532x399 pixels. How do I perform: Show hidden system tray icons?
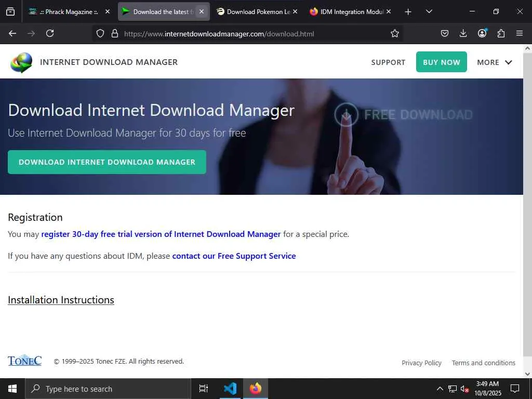440,389
